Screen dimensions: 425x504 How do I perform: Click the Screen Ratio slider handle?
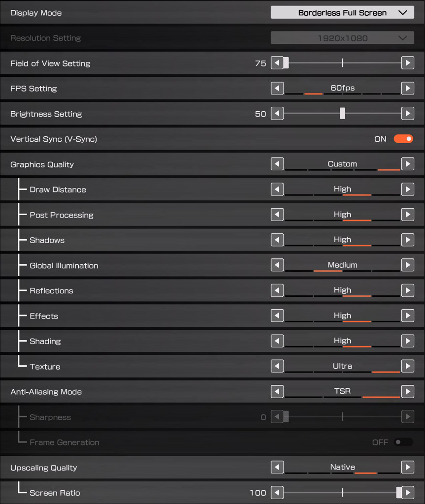(x=399, y=493)
